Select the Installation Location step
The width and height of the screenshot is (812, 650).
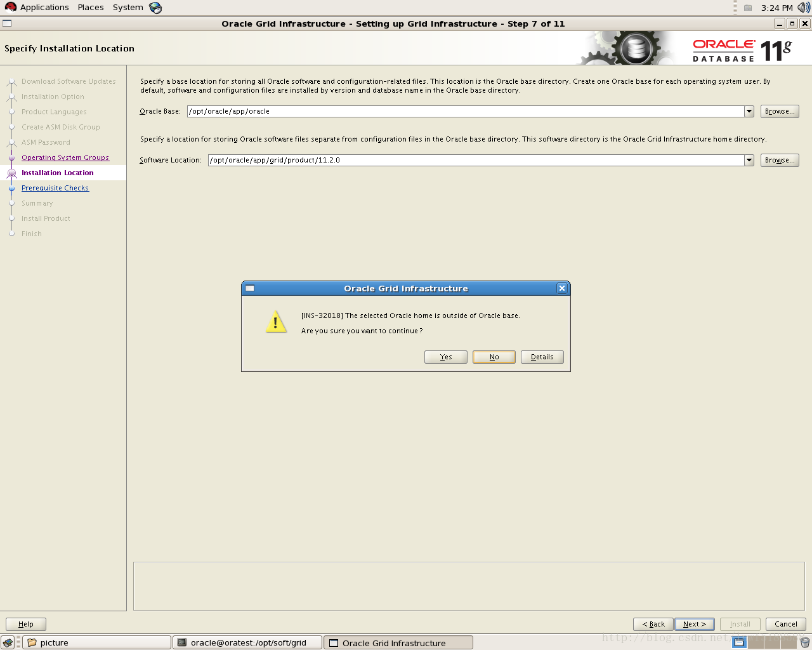tap(57, 173)
